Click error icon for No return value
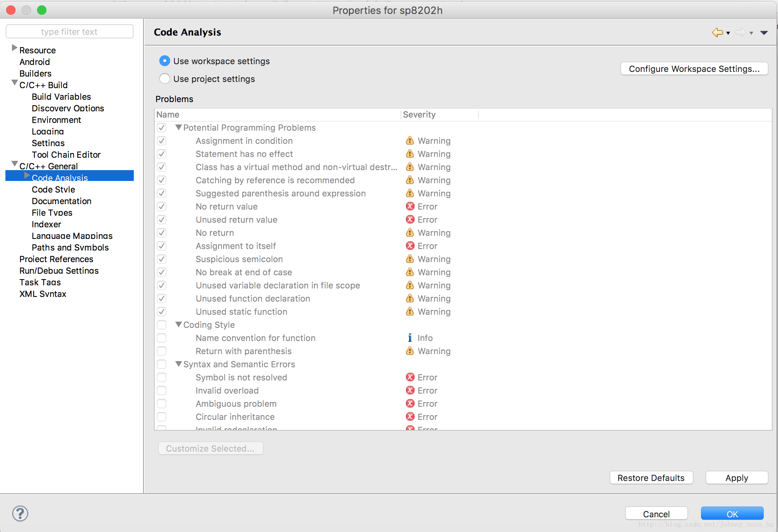Screen dimensions: 778x532 410,206
